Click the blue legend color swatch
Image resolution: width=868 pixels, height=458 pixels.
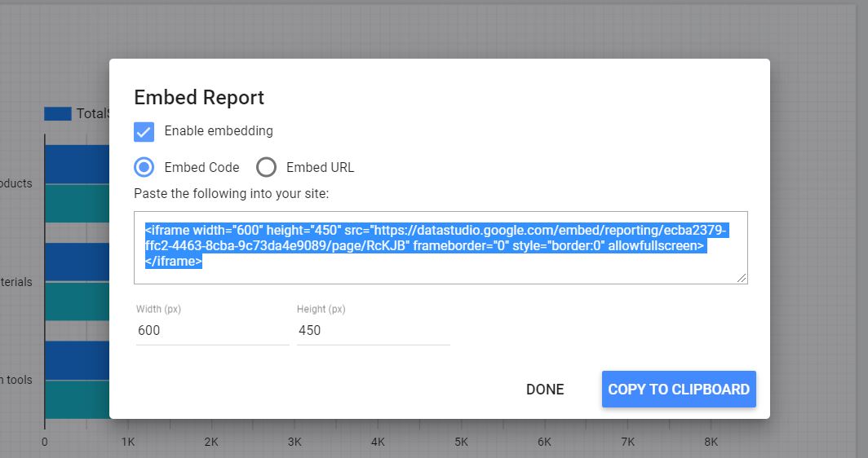tap(58, 114)
